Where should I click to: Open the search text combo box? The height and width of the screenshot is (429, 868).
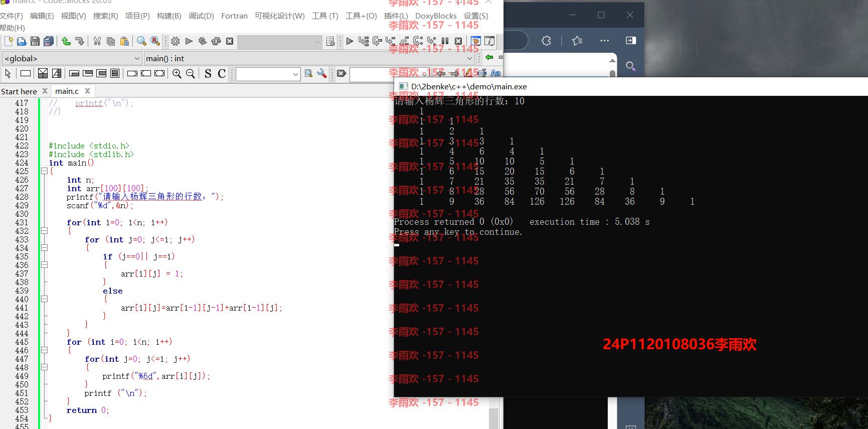click(x=268, y=74)
